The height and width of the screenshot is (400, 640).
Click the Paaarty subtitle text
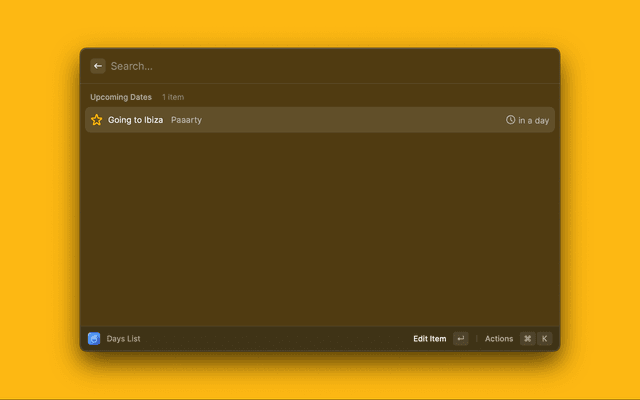pyautogui.click(x=186, y=120)
